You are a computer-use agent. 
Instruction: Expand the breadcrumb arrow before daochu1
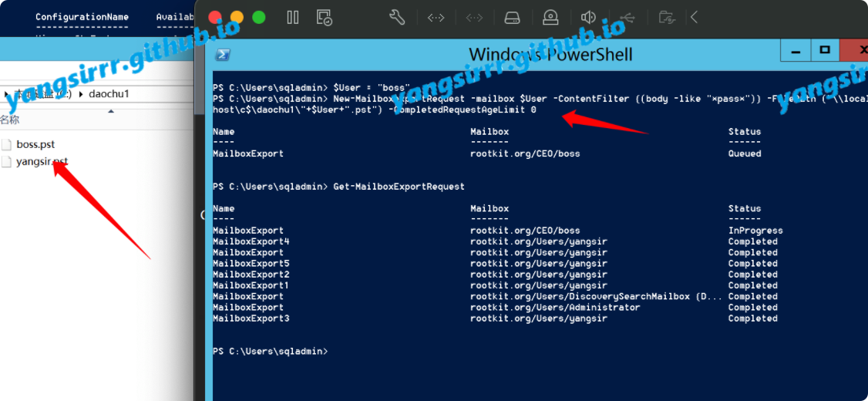tap(82, 93)
